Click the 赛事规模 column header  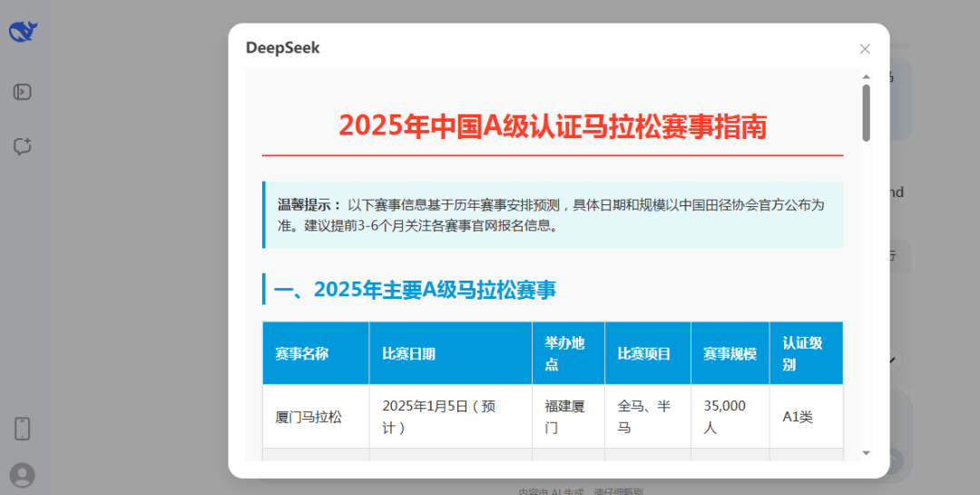(730, 353)
